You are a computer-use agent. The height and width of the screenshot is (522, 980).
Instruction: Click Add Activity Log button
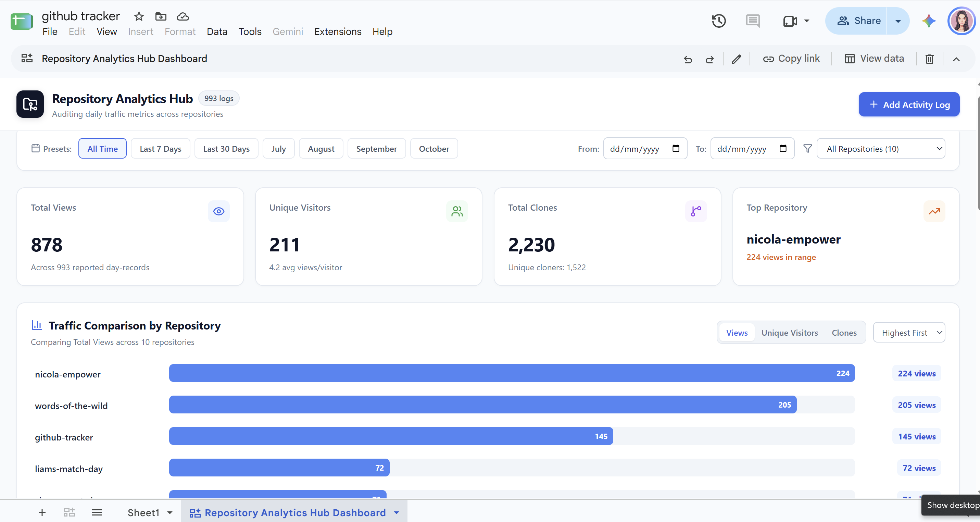[x=909, y=104]
